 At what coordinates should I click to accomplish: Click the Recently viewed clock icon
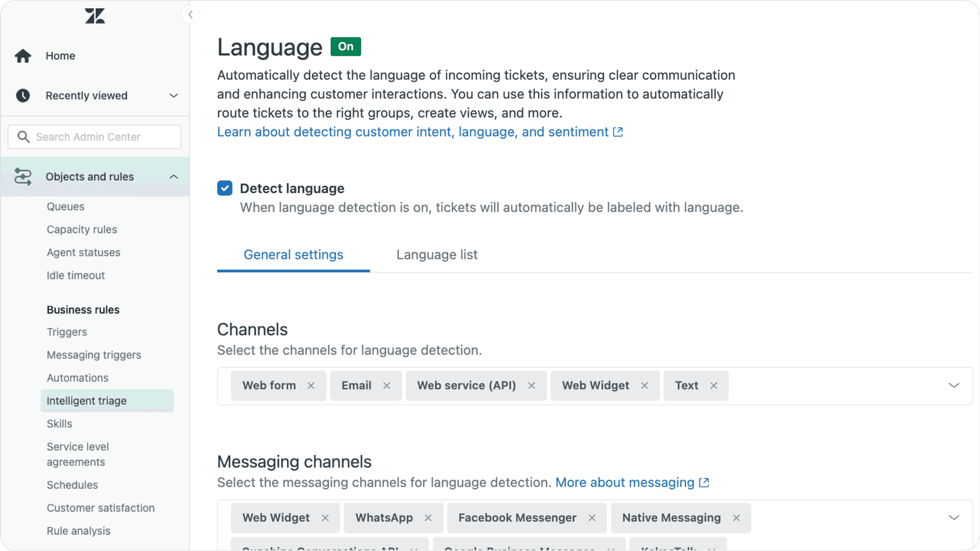point(23,96)
